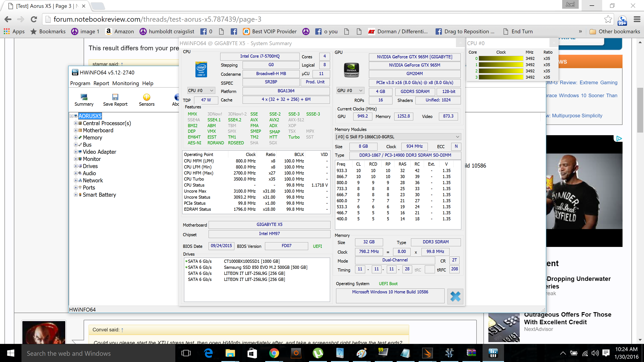Image resolution: width=644 pixels, height=362 pixels.
Task: Expand the Motherboard tree node
Action: click(76, 130)
